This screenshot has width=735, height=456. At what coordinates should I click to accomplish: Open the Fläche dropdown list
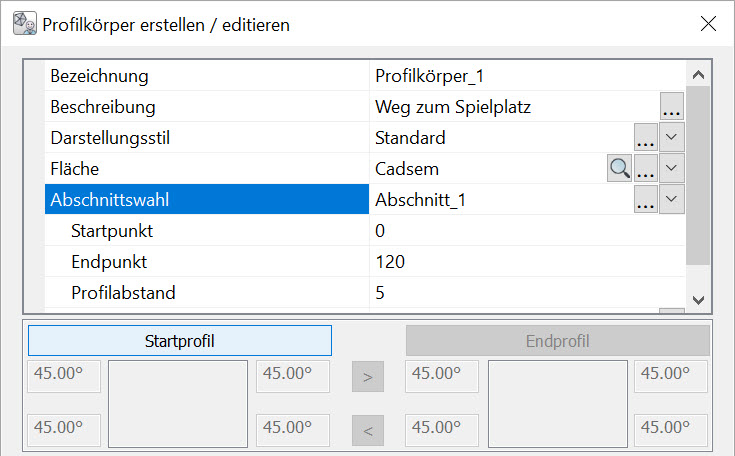673,169
